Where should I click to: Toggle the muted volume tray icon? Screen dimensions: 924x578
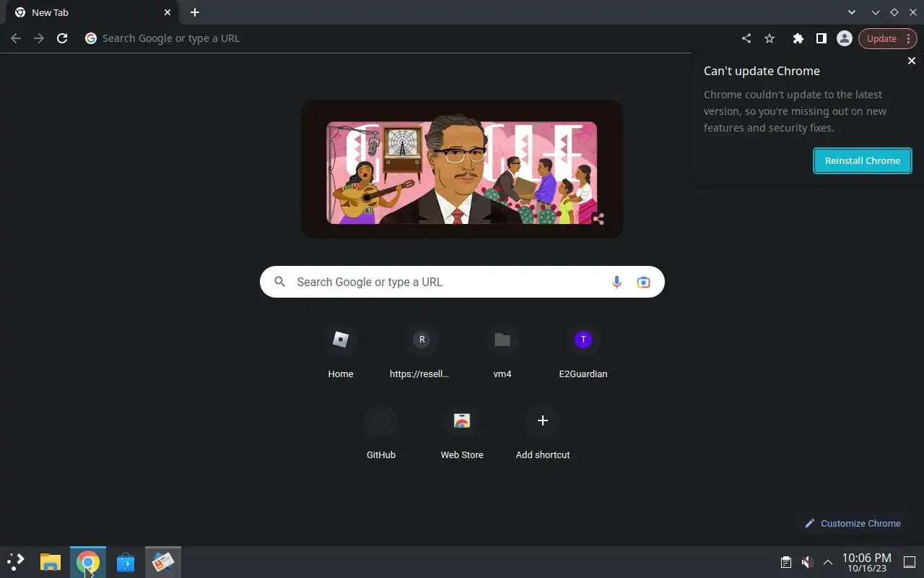click(807, 562)
